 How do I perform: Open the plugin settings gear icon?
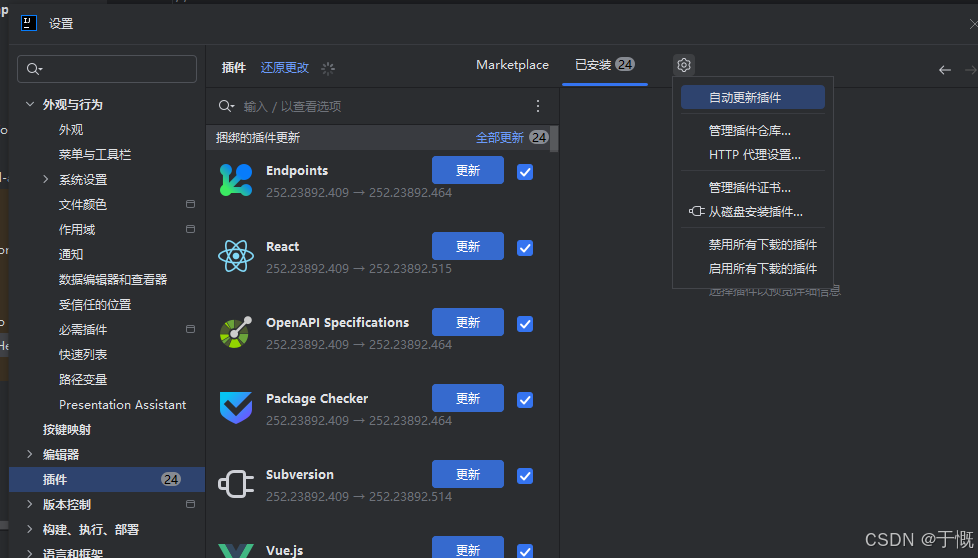pos(684,65)
